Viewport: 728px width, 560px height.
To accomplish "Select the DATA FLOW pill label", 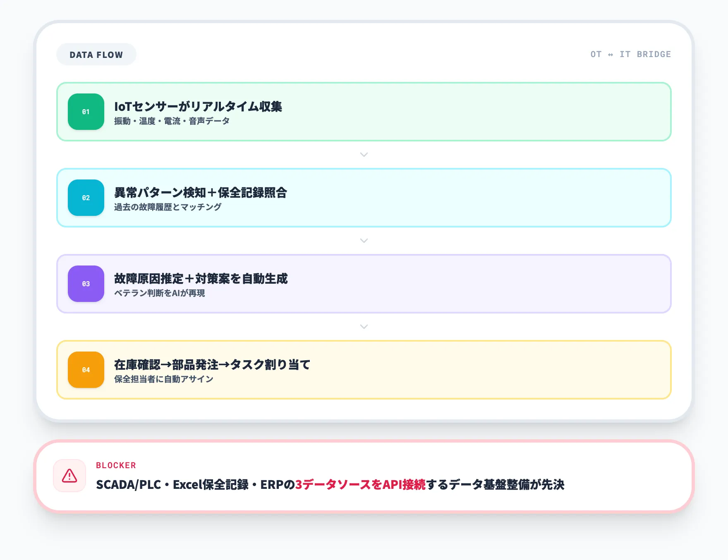I will tap(96, 54).
